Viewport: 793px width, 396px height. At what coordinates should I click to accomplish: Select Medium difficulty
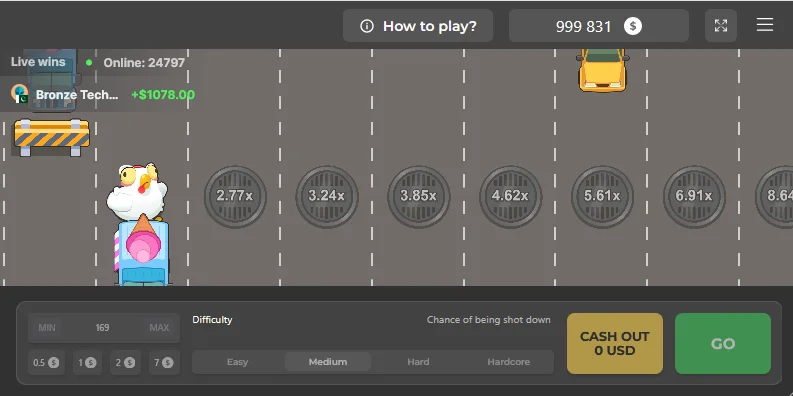[x=328, y=362]
